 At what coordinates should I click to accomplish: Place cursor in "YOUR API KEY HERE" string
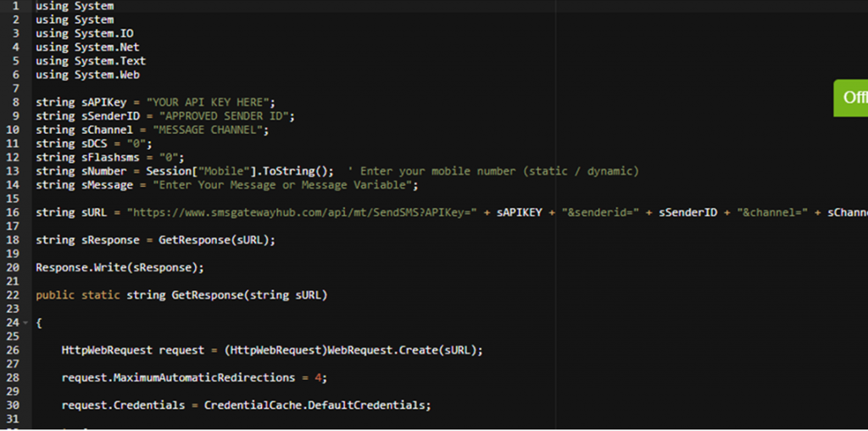(x=208, y=102)
